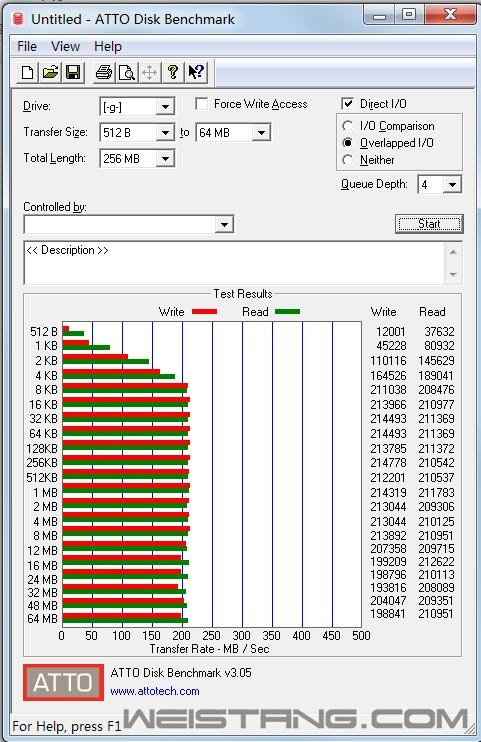Open print preview magnifier icon
481x742 pixels.
[126, 72]
